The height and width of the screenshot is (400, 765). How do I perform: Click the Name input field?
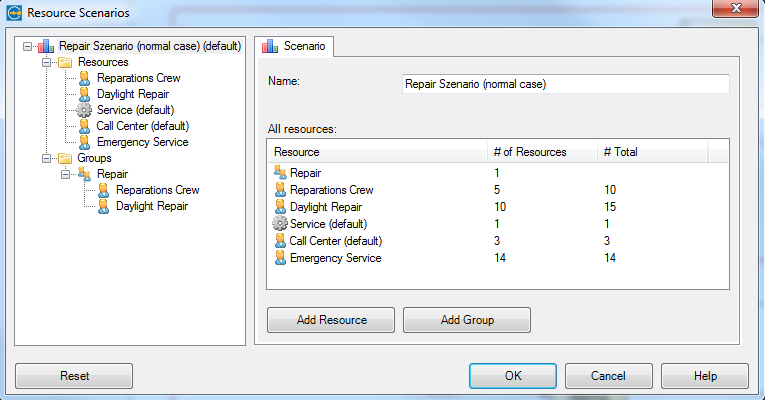point(565,84)
